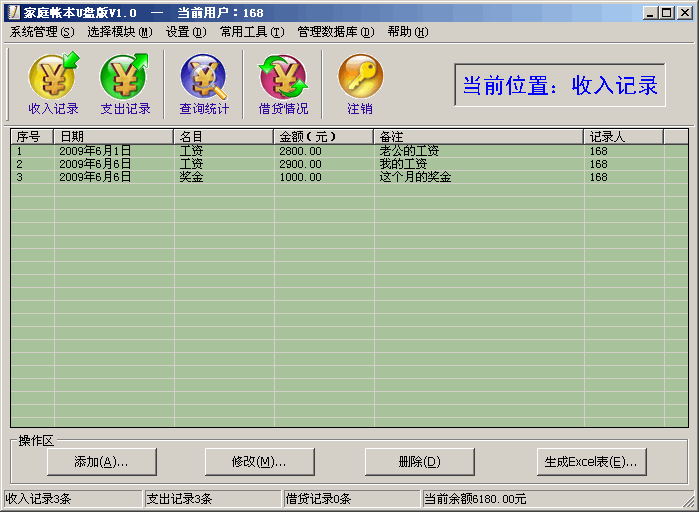
Task: Sort by the 备注 column header
Action: 479,137
